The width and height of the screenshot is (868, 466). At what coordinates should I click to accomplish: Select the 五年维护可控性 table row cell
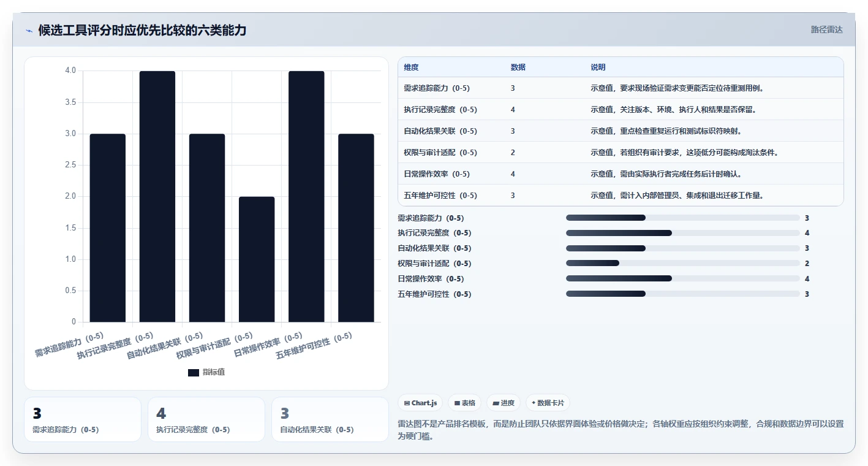[x=440, y=196]
